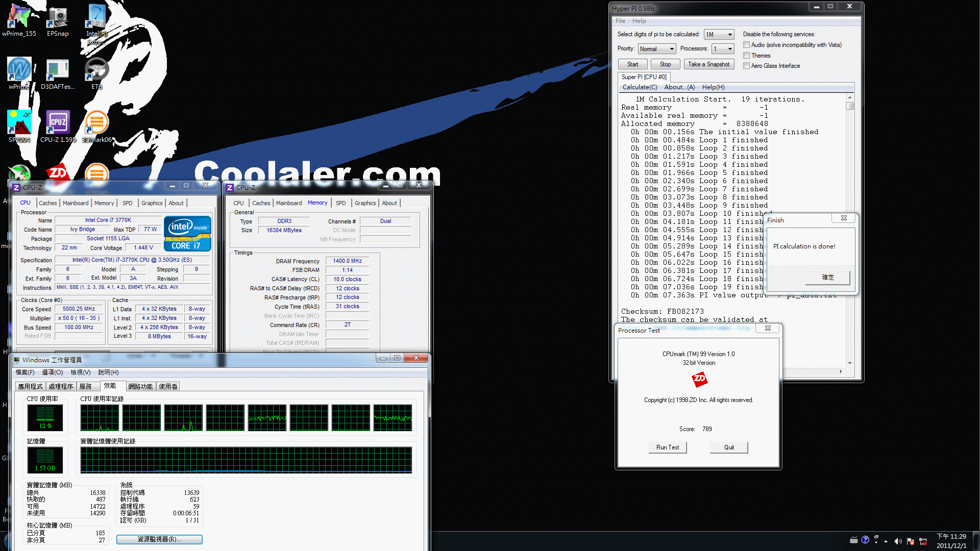980x551 pixels.
Task: Click the ZD logo in the Processor Test window
Action: pyautogui.click(x=699, y=379)
